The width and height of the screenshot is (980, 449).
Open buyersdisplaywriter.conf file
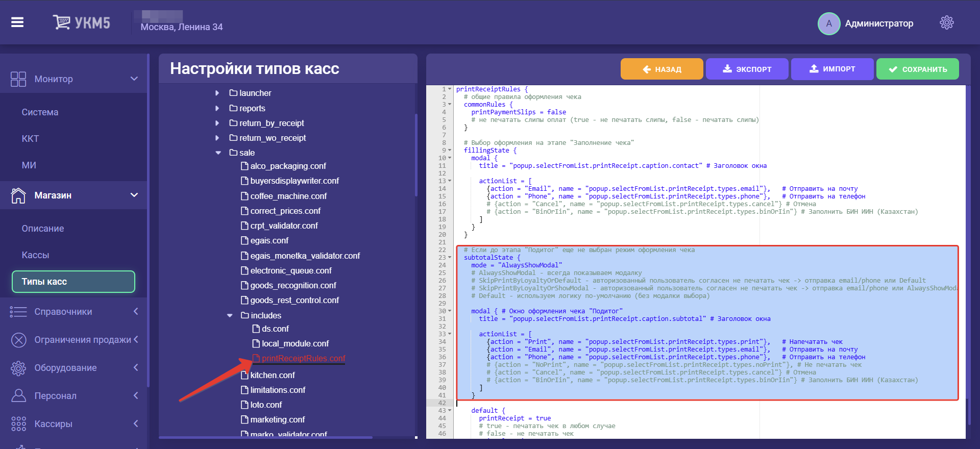pyautogui.click(x=295, y=181)
